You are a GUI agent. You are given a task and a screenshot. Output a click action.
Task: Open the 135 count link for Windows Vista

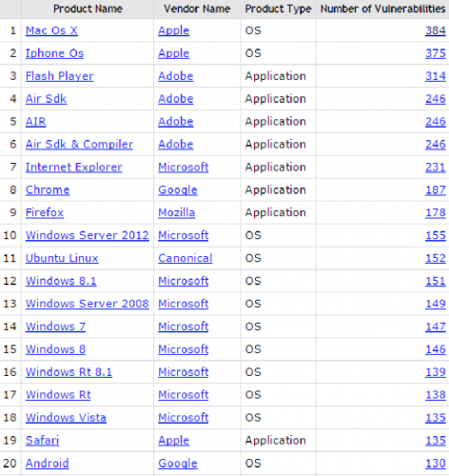coord(436,418)
